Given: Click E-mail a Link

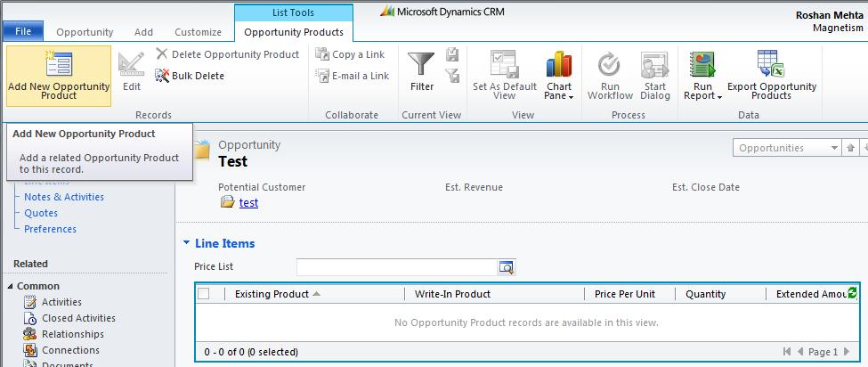Looking at the screenshot, I should tap(352, 76).
